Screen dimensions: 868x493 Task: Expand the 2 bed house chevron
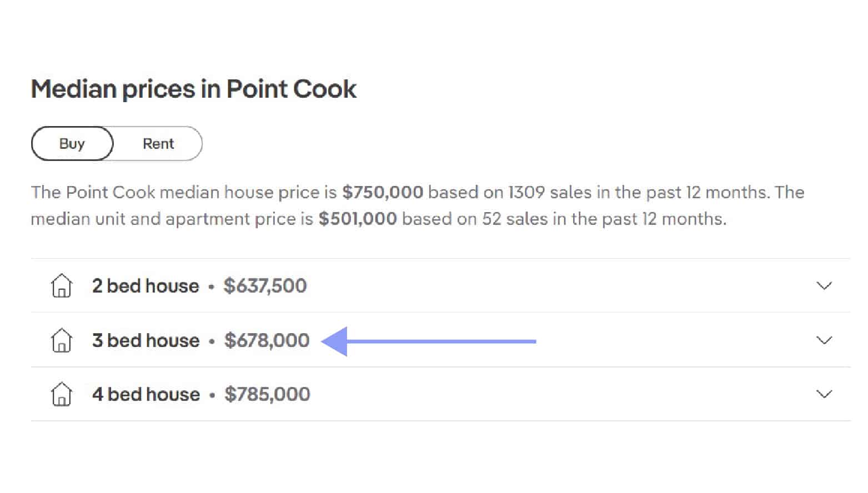(x=824, y=286)
